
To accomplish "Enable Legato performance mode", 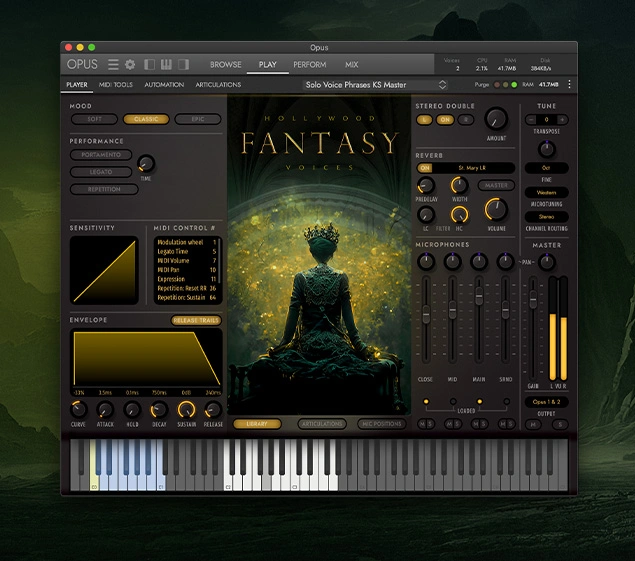I will coord(101,172).
